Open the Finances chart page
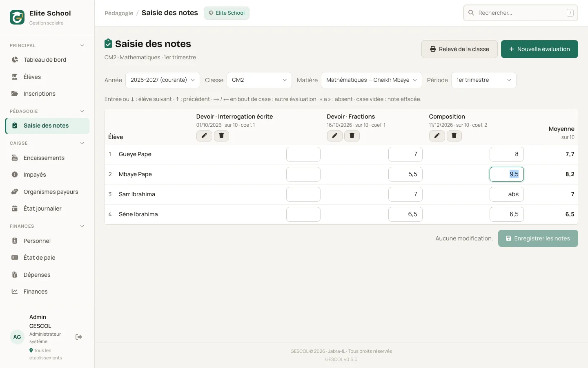This screenshot has height=368, width=588. pyautogui.click(x=47, y=292)
